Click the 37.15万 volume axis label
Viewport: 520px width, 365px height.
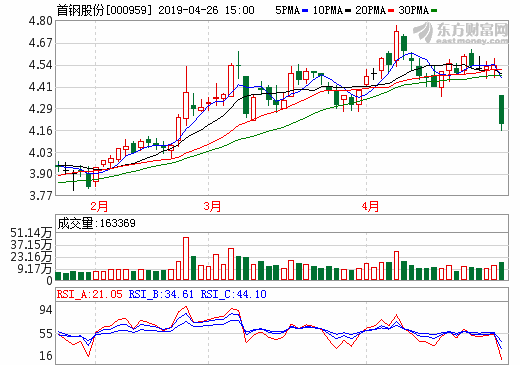click(32, 245)
